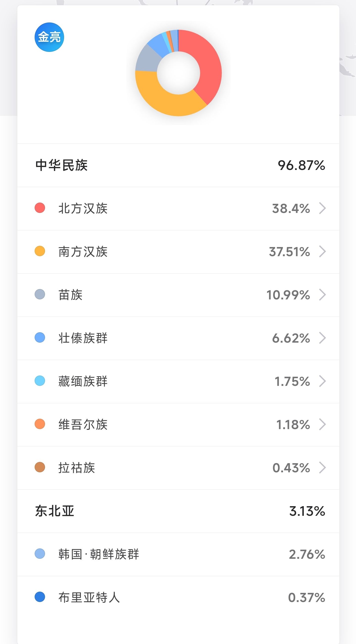Open 苗族 details arrow
This screenshot has height=644, width=356.
click(x=322, y=295)
